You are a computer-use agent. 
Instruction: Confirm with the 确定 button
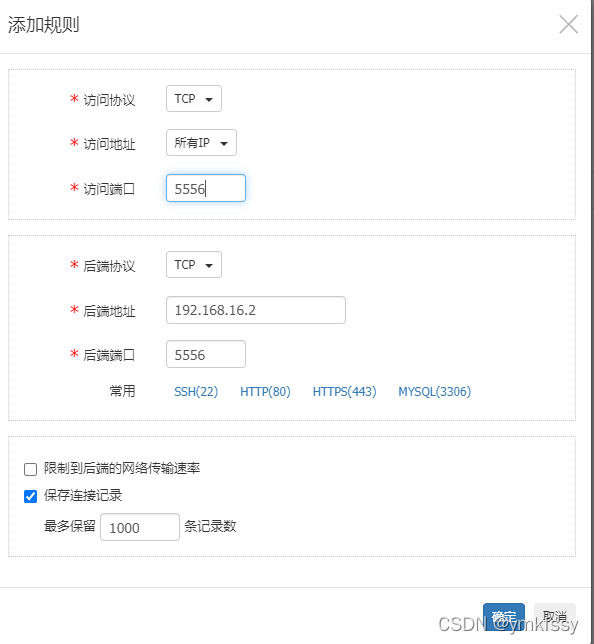click(504, 617)
